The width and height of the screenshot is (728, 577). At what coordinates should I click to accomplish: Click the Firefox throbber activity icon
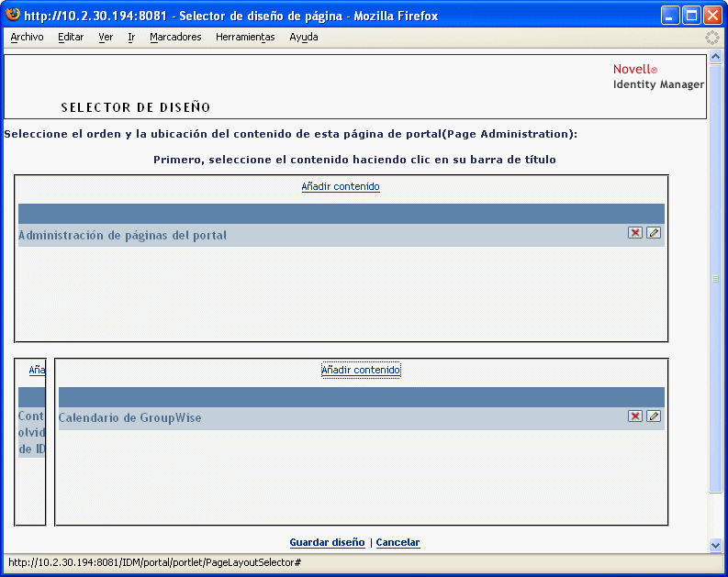click(x=711, y=37)
